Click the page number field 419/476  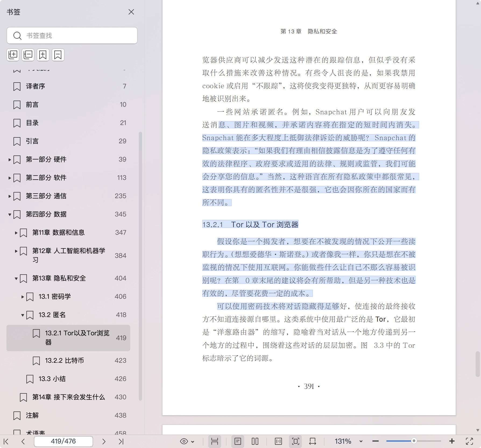tap(63, 441)
